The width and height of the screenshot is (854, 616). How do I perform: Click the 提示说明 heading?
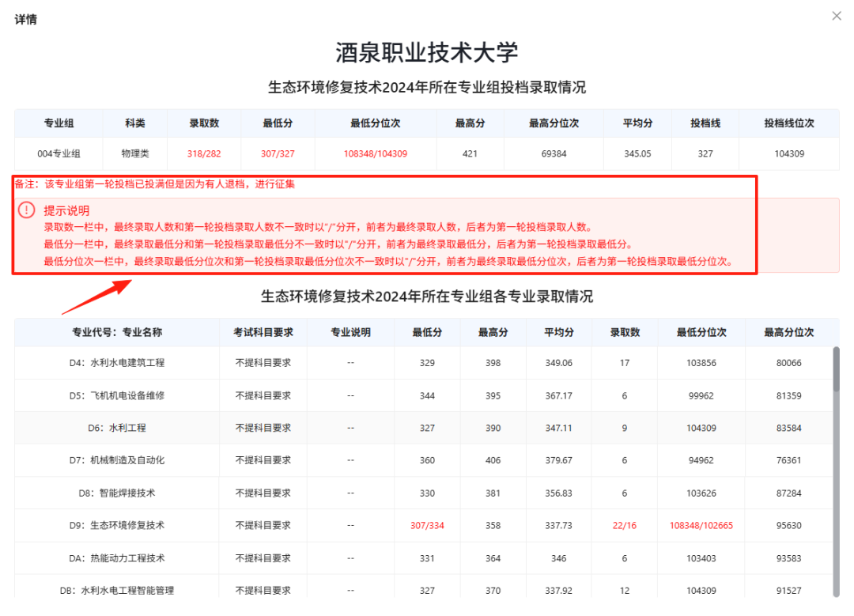(67, 210)
